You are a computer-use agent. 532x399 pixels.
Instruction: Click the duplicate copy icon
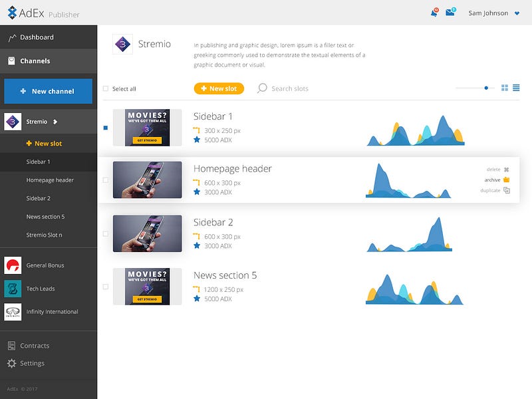[507, 190]
